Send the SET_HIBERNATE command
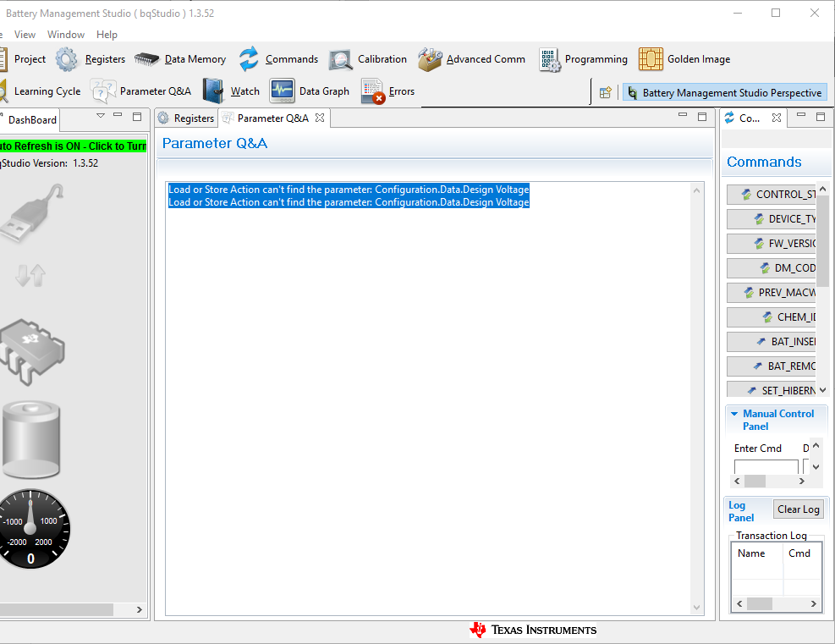Viewport: 835px width, 644px height. [x=772, y=389]
